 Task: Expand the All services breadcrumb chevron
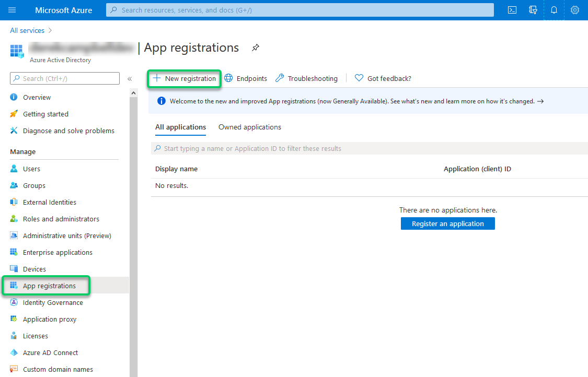coord(50,30)
